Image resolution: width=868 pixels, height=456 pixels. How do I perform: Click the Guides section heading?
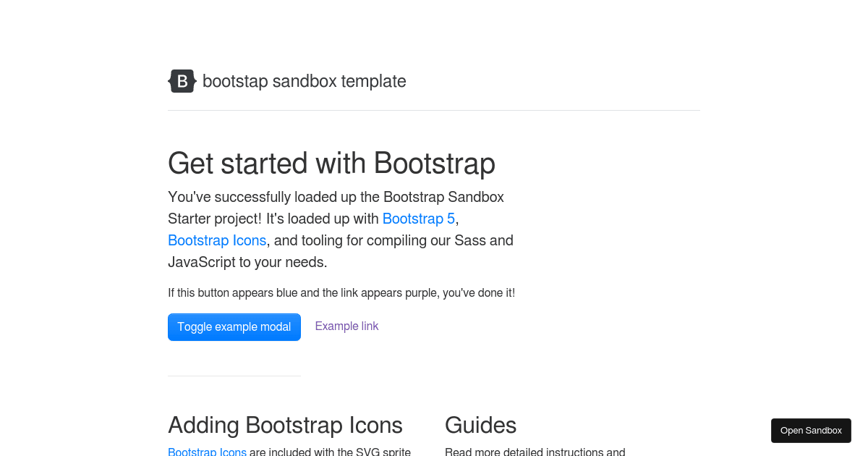pos(480,425)
